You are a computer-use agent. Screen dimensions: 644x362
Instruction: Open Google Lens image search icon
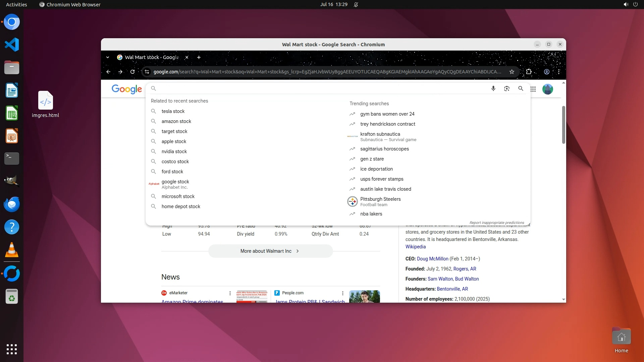tap(506, 88)
